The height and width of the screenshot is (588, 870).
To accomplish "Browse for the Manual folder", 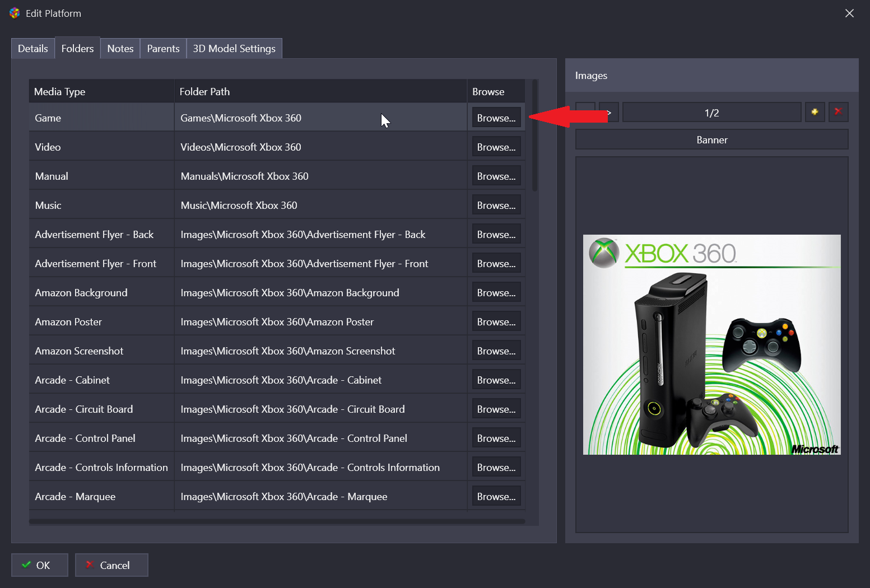I will coord(496,176).
